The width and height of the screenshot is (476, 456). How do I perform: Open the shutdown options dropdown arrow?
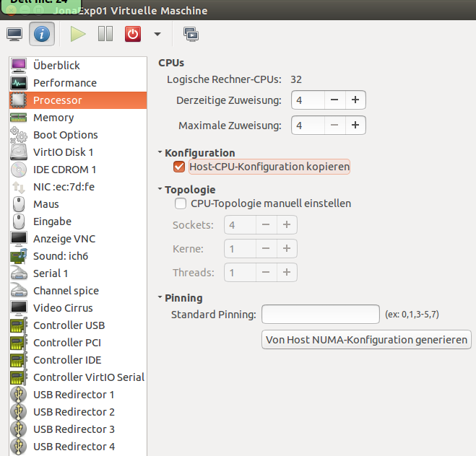point(157,34)
